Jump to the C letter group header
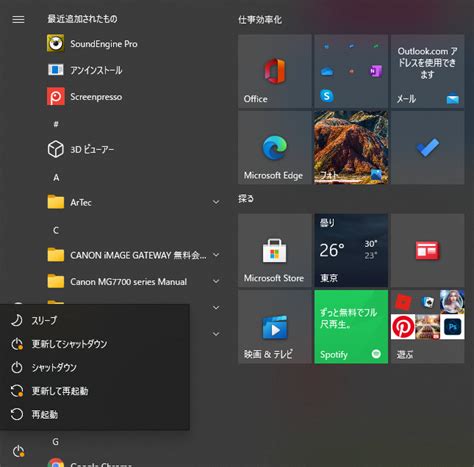This screenshot has width=474, height=467. tap(56, 230)
